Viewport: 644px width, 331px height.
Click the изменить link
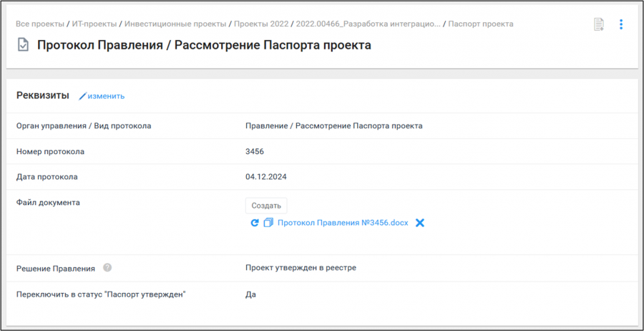[106, 96]
